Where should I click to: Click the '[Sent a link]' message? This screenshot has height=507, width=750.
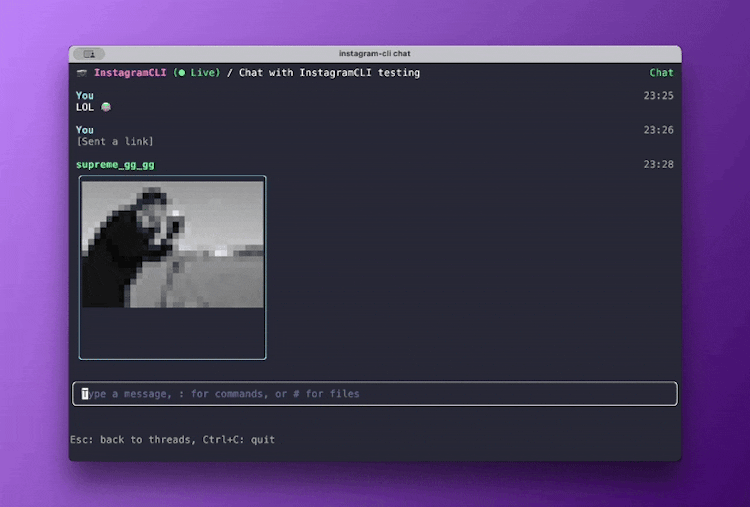click(115, 141)
